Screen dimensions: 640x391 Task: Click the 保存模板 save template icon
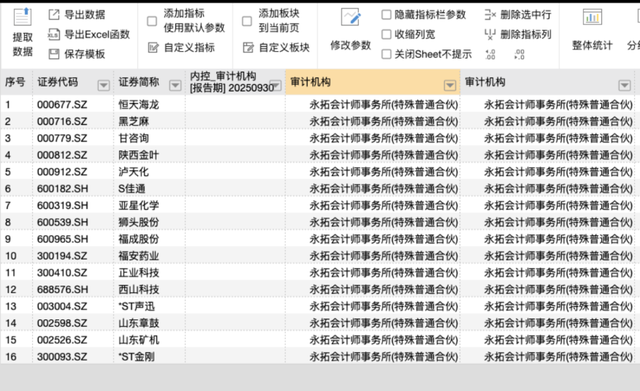pos(54,54)
